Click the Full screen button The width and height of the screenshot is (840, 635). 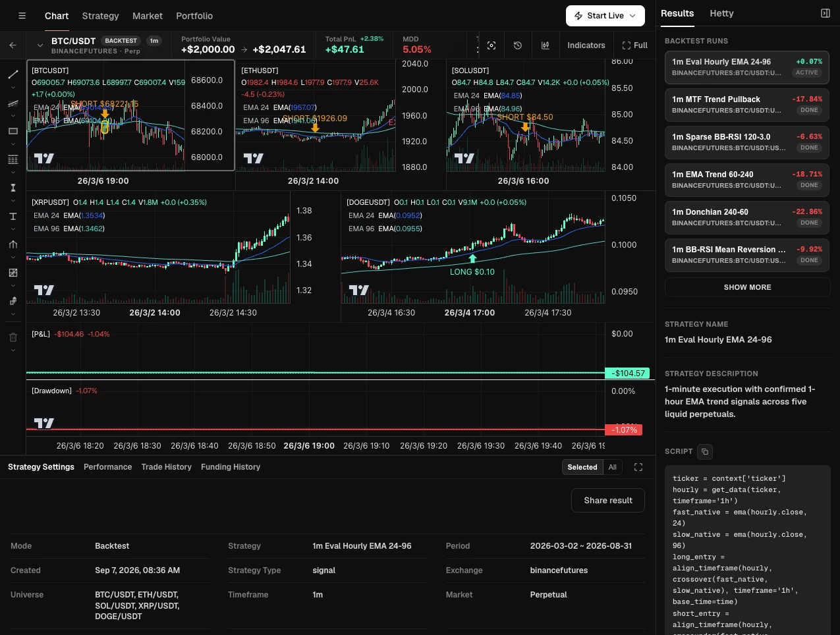[x=635, y=45]
